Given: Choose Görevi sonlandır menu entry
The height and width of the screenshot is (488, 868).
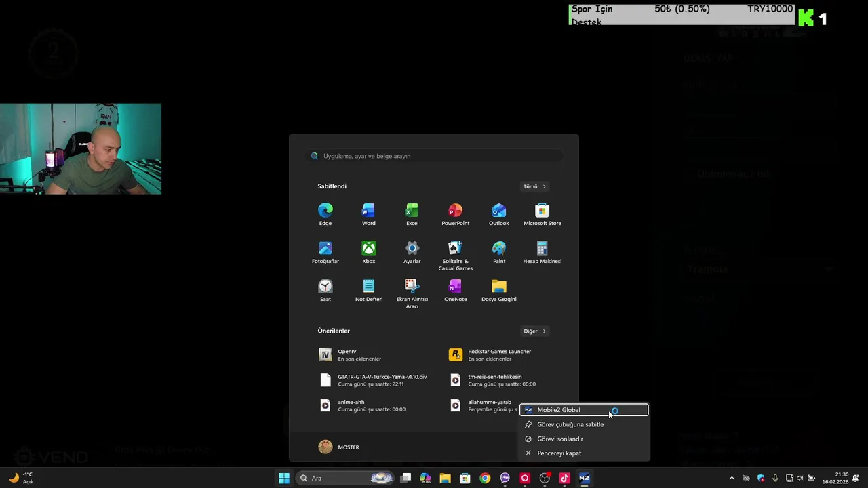Looking at the screenshot, I should coord(584,439).
